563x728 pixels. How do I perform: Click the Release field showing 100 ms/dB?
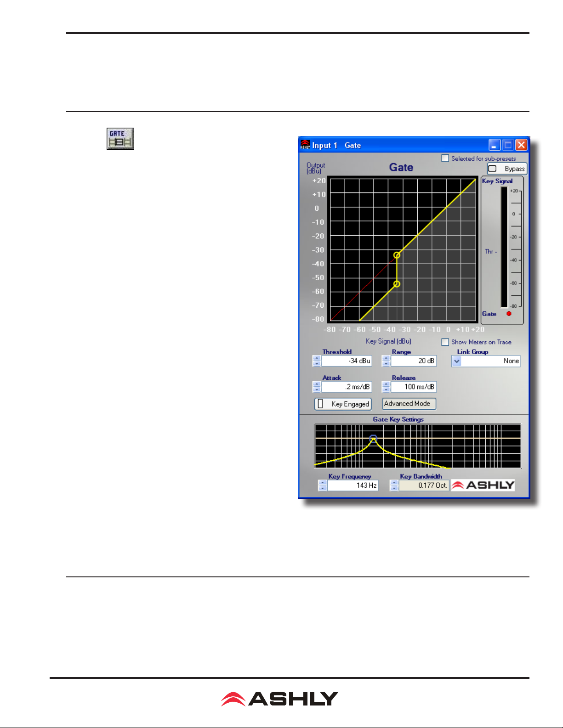414,387
